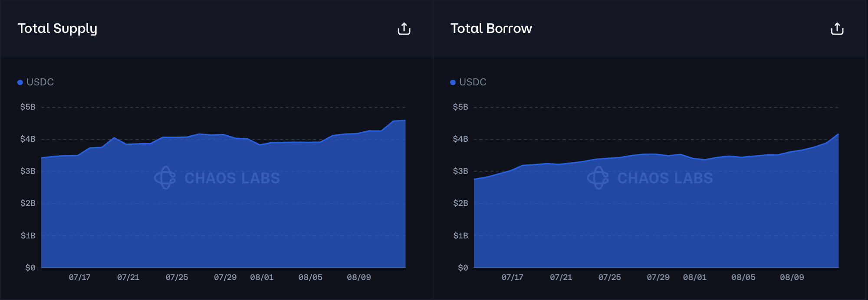Select the 08/01 date tick on Supply chart
868x300 pixels.
point(262,277)
